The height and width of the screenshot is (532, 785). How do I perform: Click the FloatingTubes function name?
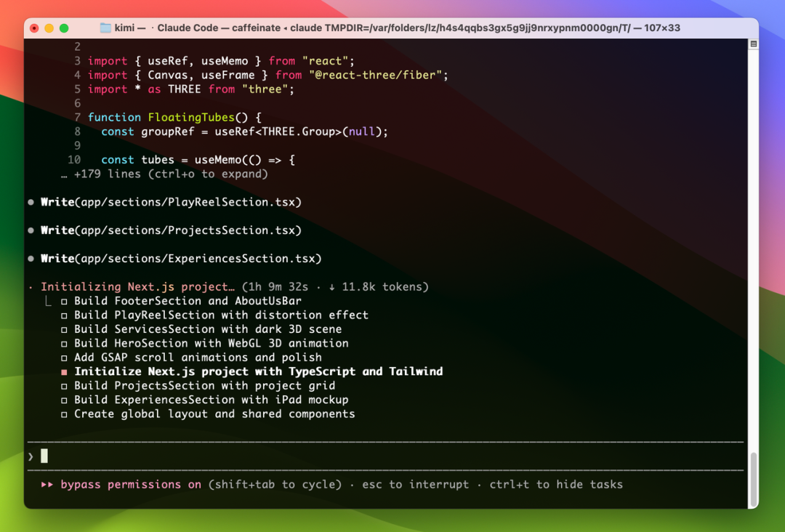[191, 118]
